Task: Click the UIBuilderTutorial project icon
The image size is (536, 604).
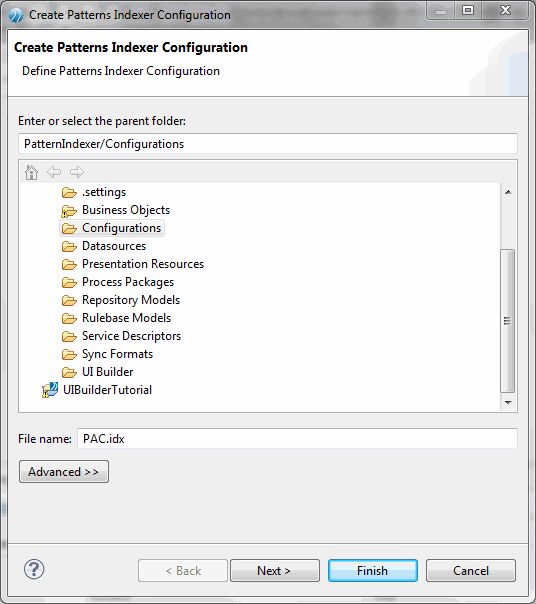Action: [x=50, y=390]
